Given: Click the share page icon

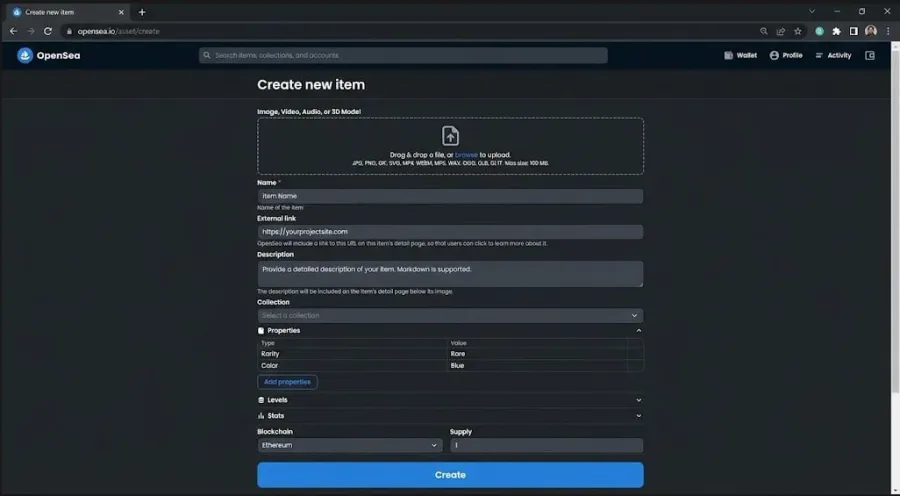Looking at the screenshot, I should tap(781, 31).
